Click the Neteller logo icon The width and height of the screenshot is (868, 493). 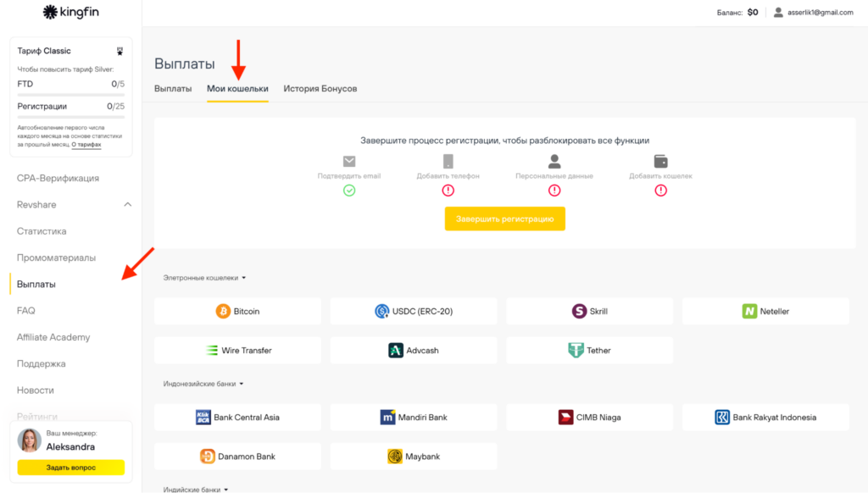pos(749,311)
